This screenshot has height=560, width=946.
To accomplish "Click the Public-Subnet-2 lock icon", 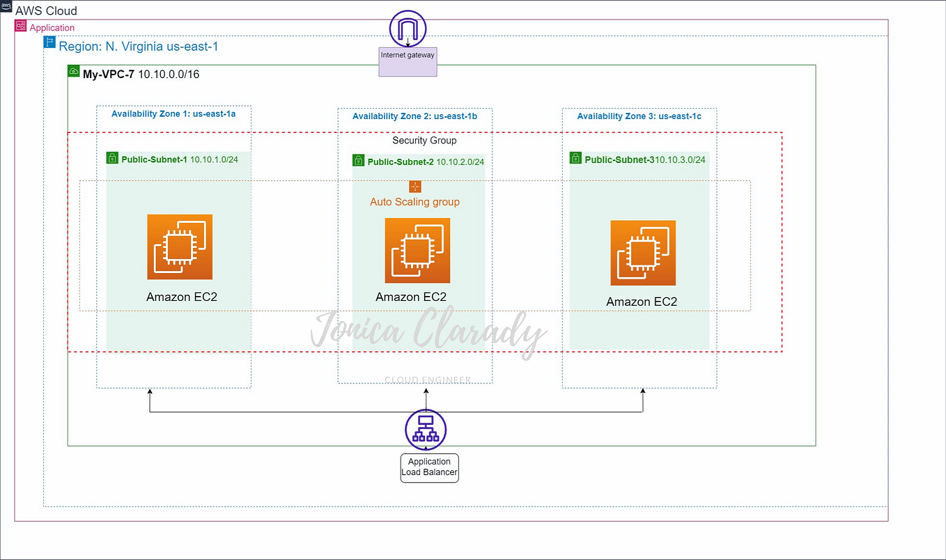I will coord(358,160).
